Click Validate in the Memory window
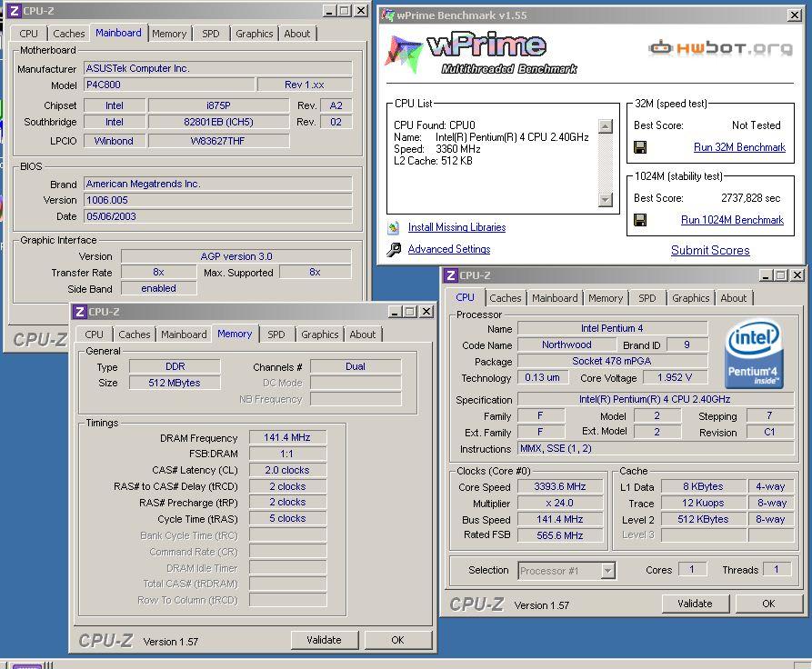812x669 pixels. coord(325,640)
